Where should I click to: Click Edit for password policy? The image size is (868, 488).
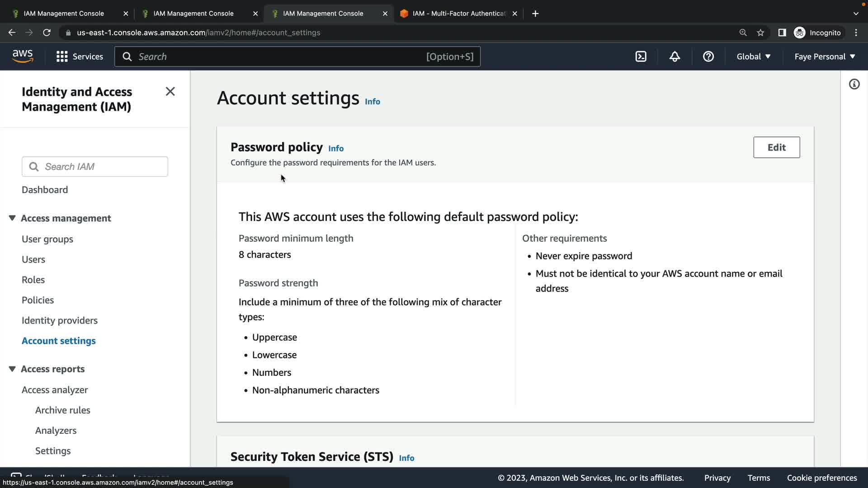point(776,147)
